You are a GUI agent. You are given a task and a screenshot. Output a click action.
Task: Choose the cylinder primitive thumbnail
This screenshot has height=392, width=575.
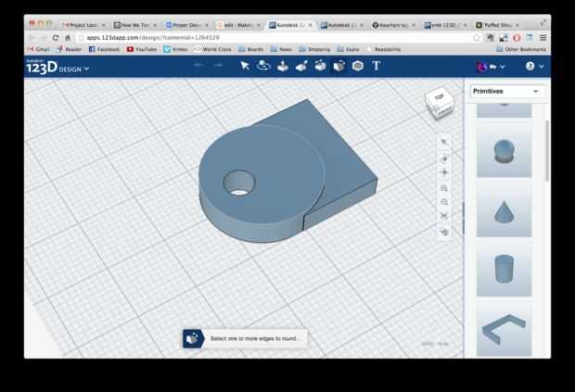(x=504, y=270)
